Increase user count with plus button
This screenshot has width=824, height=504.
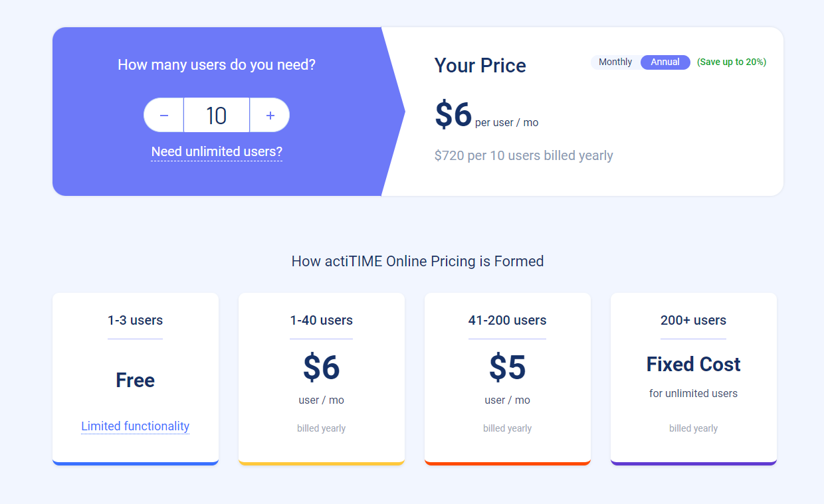270,116
